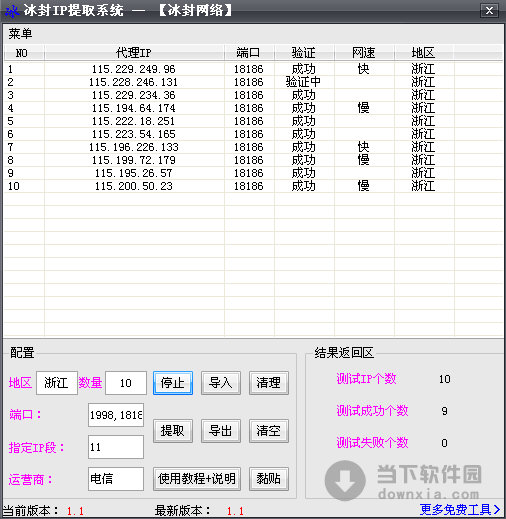Open the 菜单 menu

click(x=20, y=34)
